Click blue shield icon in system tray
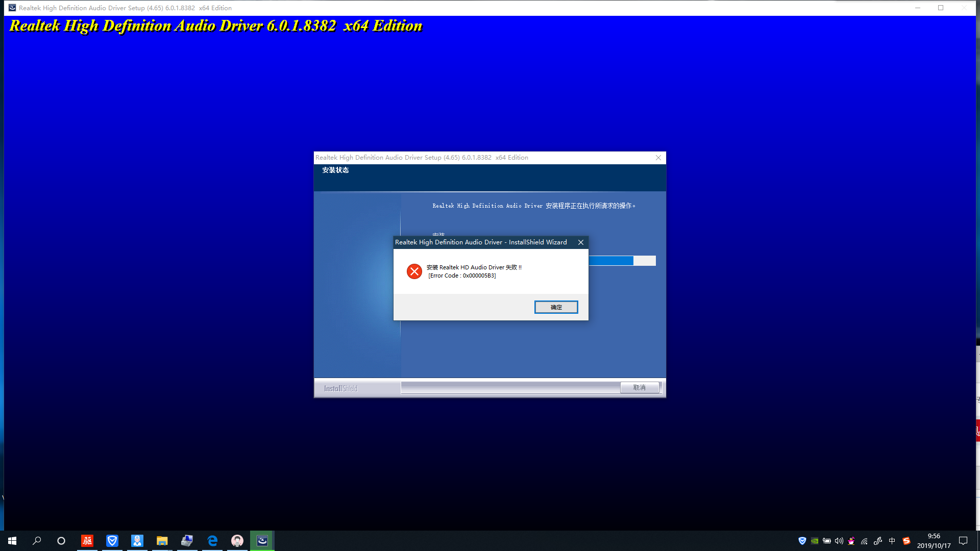 802,541
